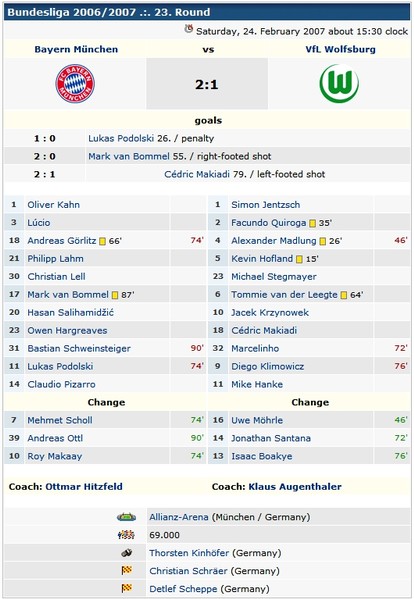
Task: Click the clock icon beside match date
Action: pyautogui.click(x=189, y=29)
